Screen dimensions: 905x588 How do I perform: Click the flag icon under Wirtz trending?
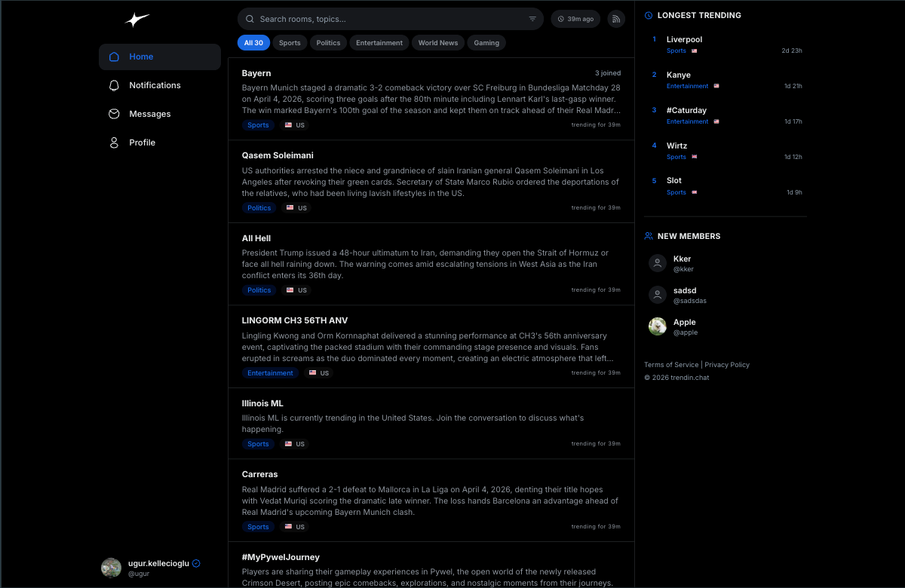(695, 157)
